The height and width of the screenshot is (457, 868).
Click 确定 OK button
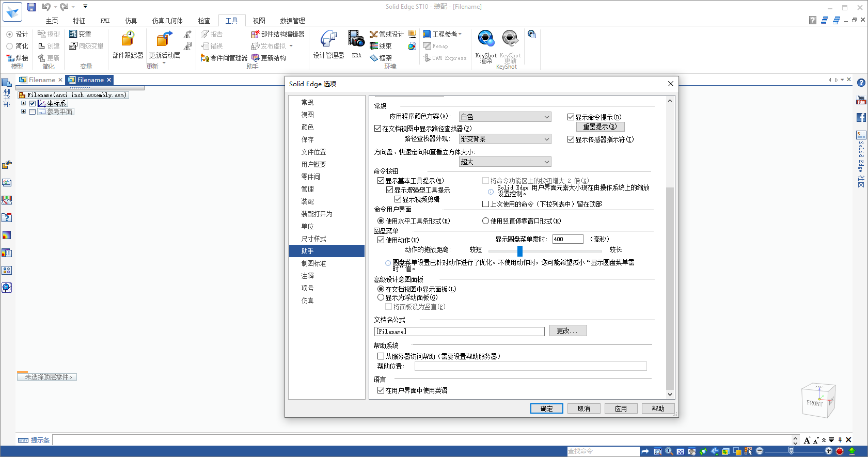547,408
